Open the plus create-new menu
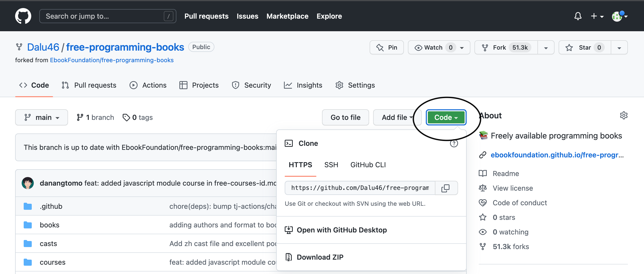This screenshot has width=644, height=274. tap(597, 16)
